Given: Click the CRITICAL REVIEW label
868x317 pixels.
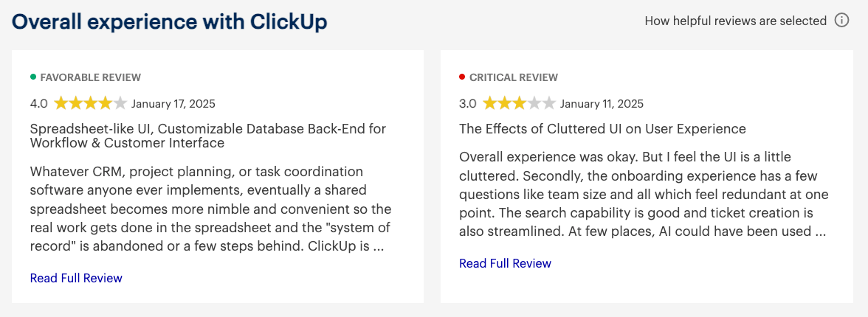Looking at the screenshot, I should pyautogui.click(x=514, y=77).
